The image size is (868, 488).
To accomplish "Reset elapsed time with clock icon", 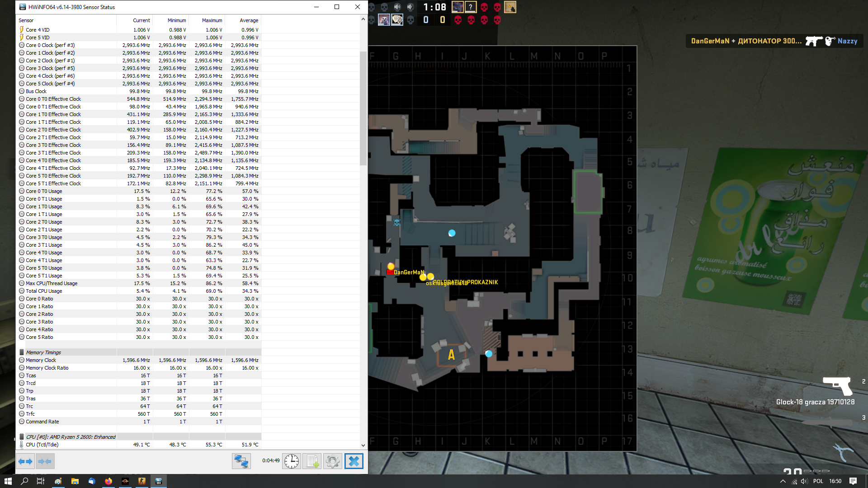I will pyautogui.click(x=292, y=461).
